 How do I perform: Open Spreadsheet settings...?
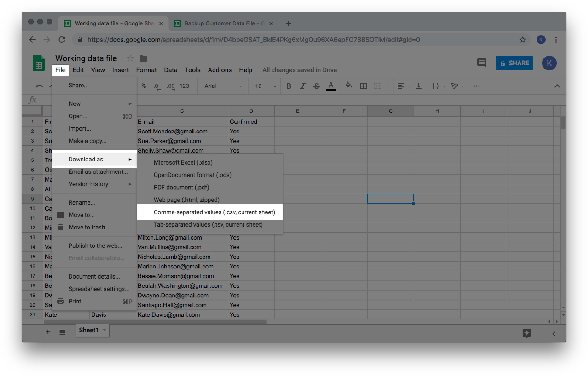click(94, 289)
